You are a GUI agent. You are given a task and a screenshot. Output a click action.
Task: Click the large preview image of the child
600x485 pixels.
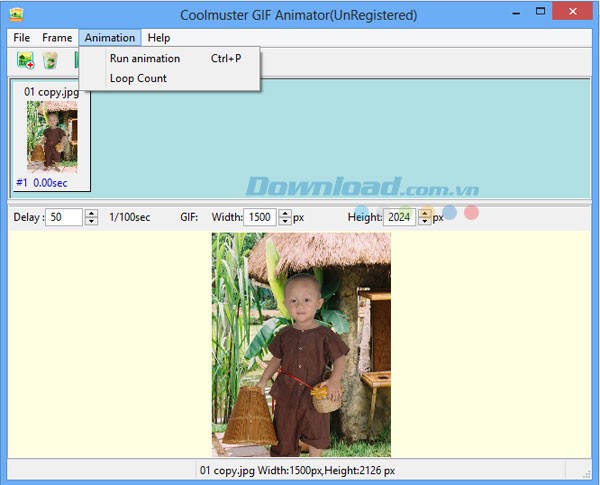(x=302, y=345)
